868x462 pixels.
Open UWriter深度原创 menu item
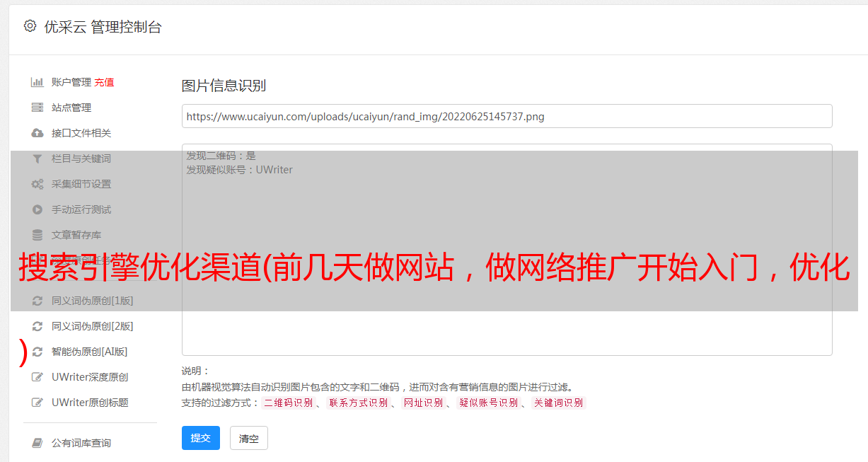point(90,377)
